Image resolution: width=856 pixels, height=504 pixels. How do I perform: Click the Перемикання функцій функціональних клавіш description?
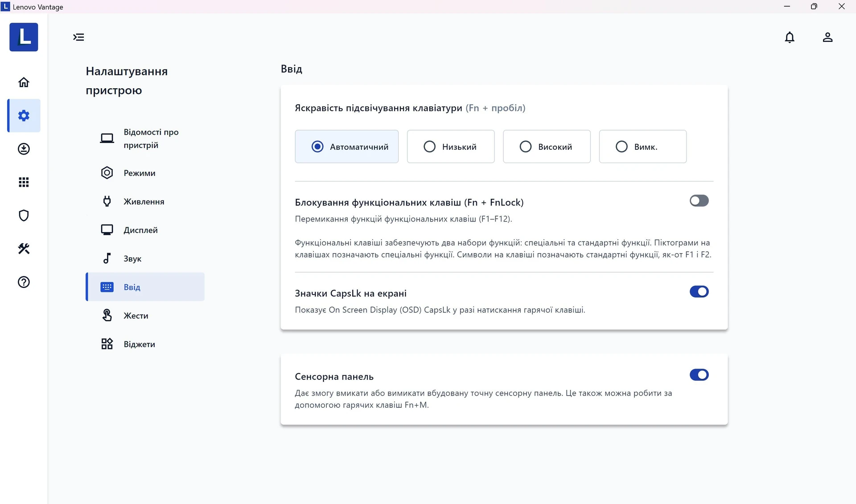(403, 219)
